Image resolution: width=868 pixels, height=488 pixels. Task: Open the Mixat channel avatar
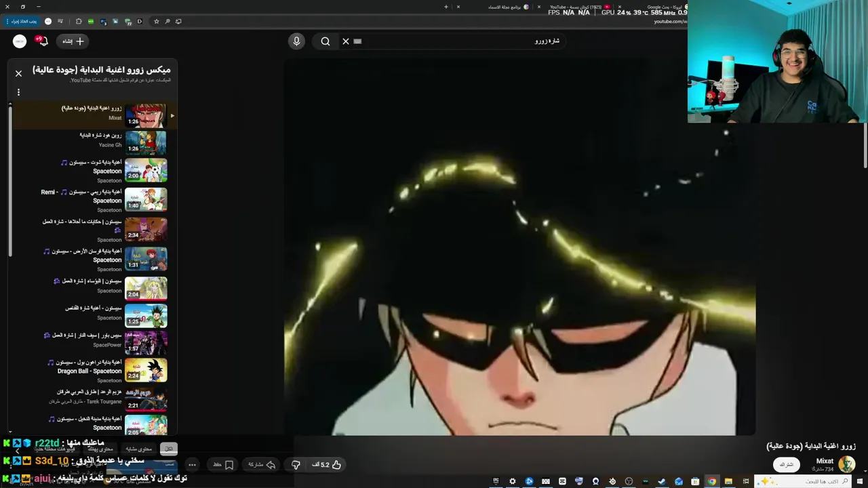[846, 464]
